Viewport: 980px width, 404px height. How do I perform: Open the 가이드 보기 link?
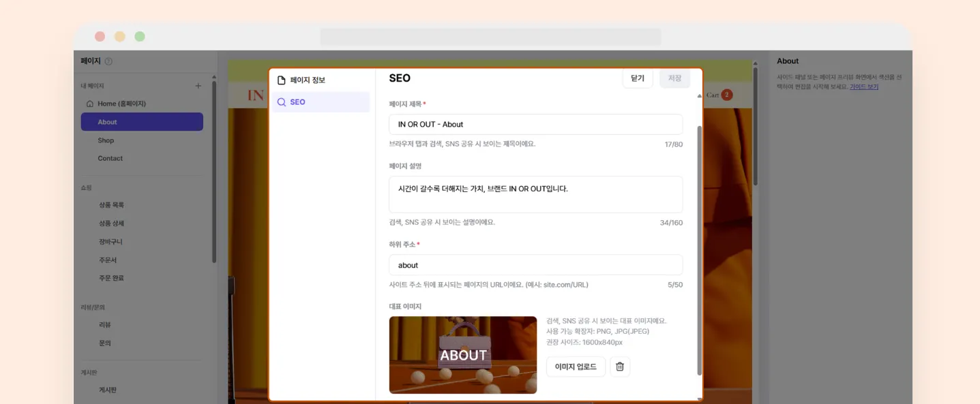(x=863, y=87)
